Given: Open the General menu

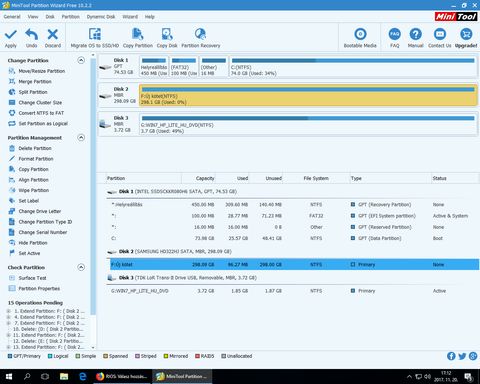Looking at the screenshot, I should pos(12,17).
